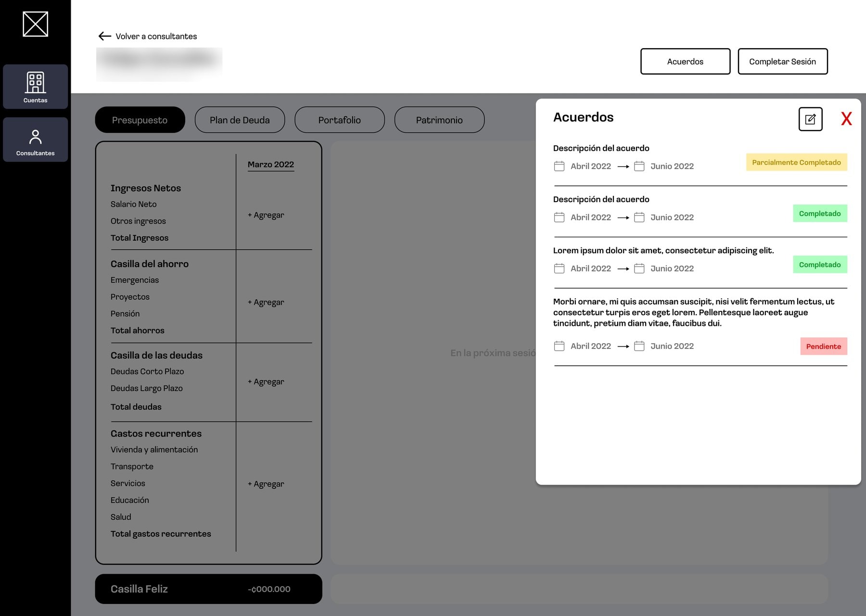866x616 pixels.
Task: Click + Agregar for Ingresos Netos
Action: point(266,215)
